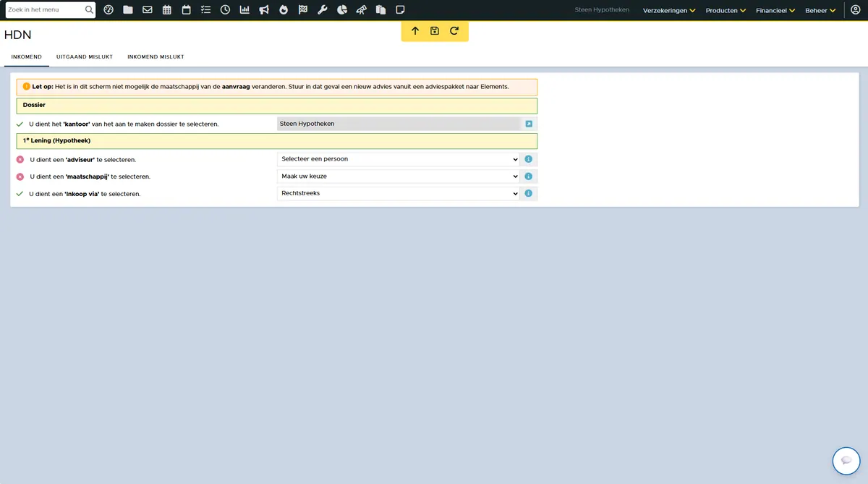Click the up arrow in the yellow bar
Viewport: 868px width, 484px height.
click(x=415, y=31)
